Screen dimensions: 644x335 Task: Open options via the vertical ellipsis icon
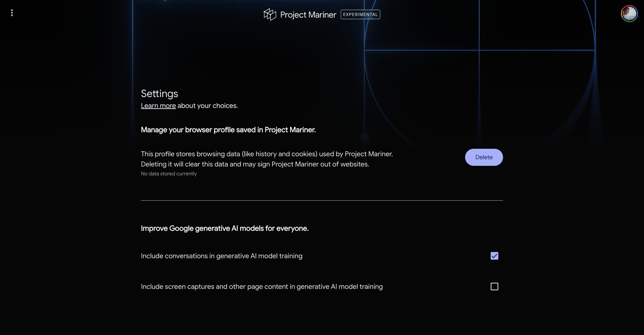(x=12, y=13)
